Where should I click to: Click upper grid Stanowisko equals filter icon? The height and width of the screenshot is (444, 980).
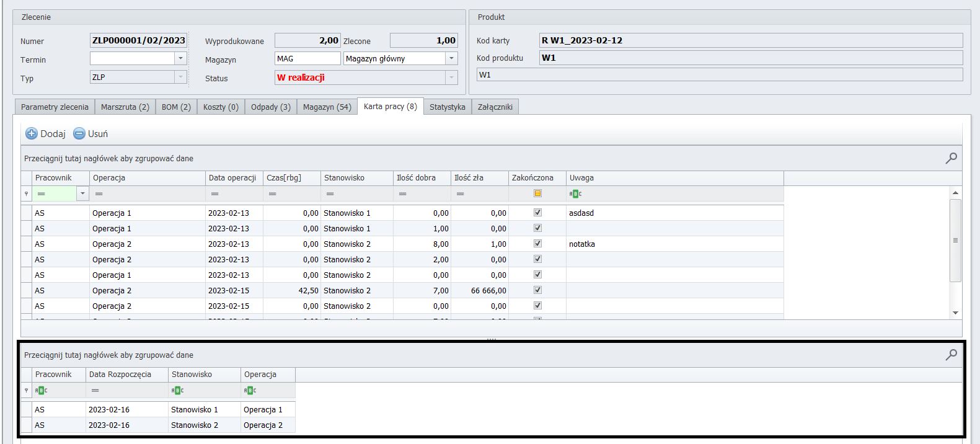click(330, 194)
